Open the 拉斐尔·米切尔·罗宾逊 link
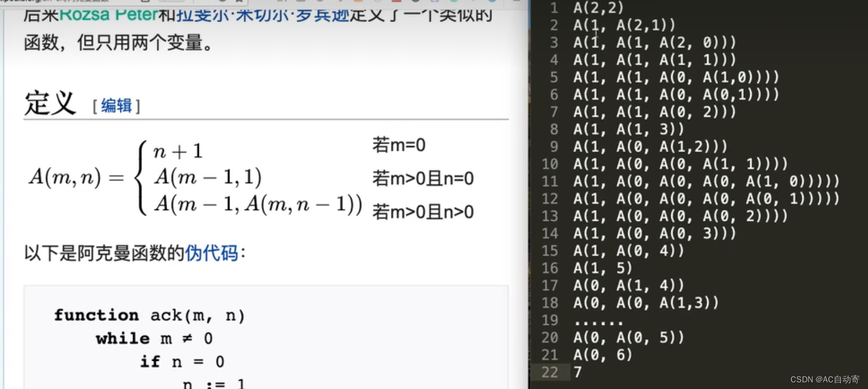The image size is (868, 389). pyautogui.click(x=263, y=14)
